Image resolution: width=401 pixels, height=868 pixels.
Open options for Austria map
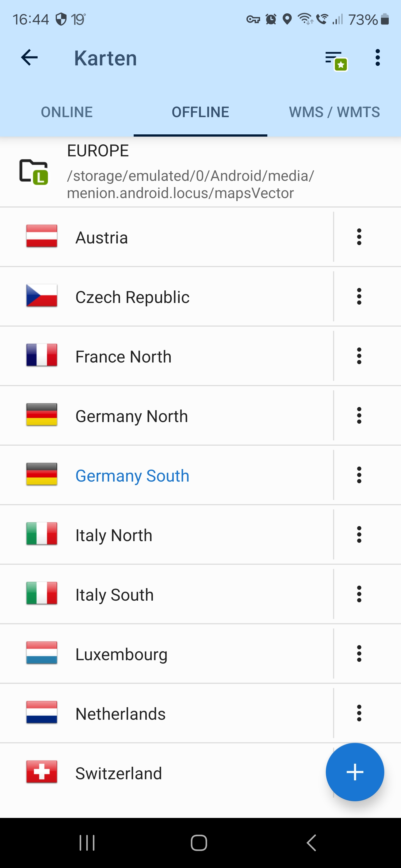(359, 237)
